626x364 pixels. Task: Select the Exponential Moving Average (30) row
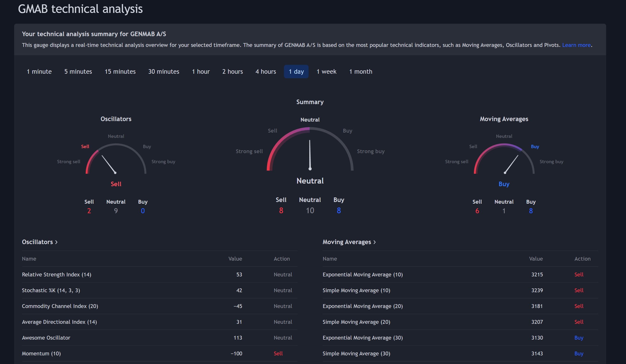(460, 338)
